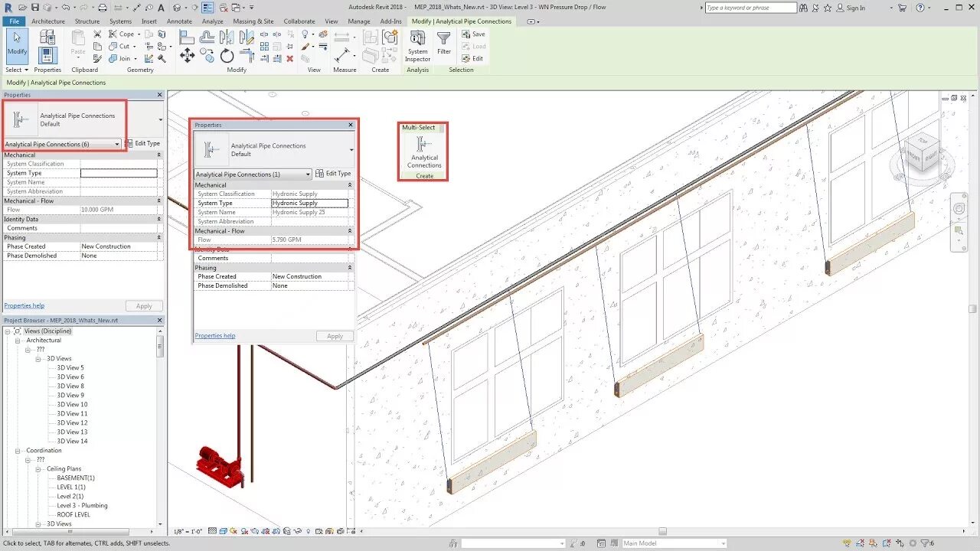Open 'Analytical Pipe Connections (6)' filter dropdown

tap(62, 144)
